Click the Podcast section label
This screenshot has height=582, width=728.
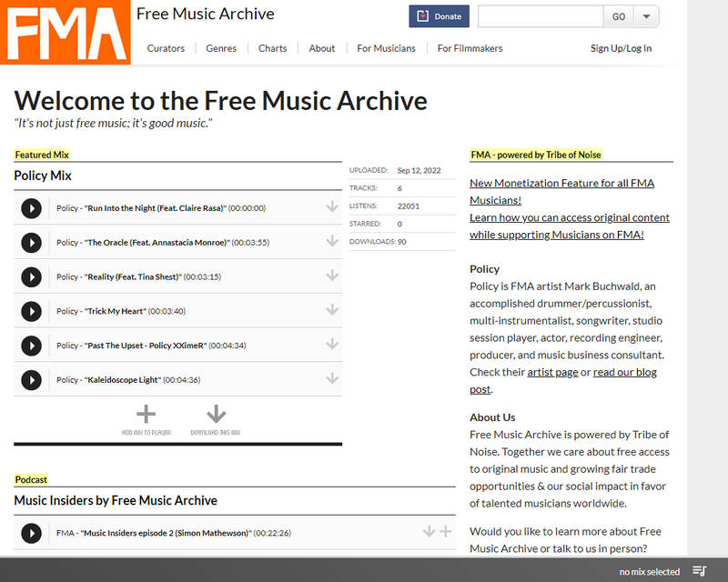point(31,479)
